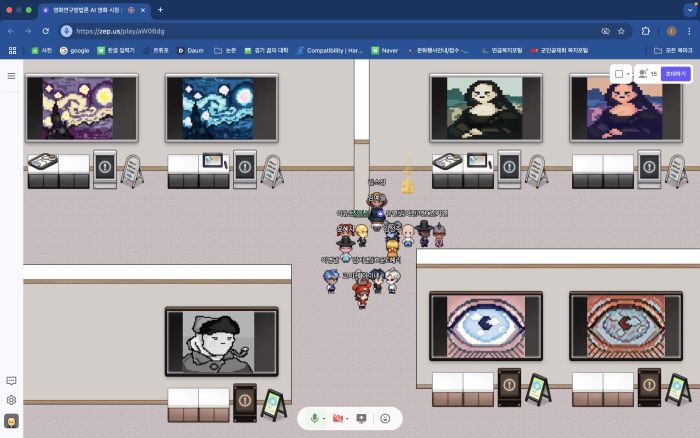Open the view layout square icon
This screenshot has height=438, width=700.
pos(619,74)
